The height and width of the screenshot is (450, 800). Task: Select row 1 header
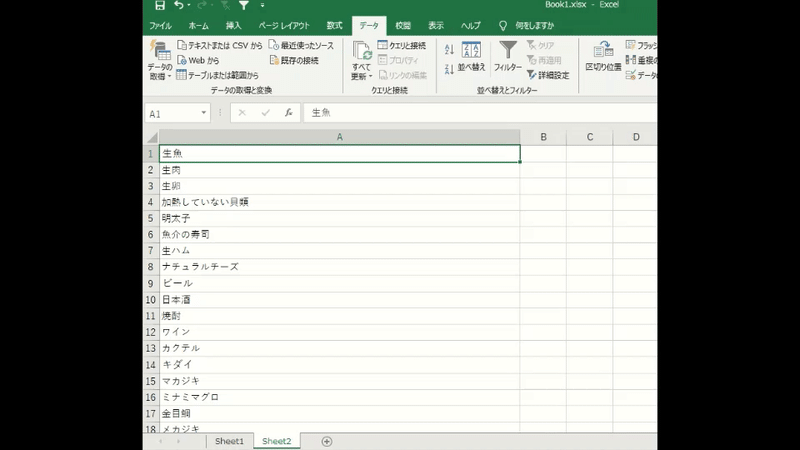pos(151,154)
